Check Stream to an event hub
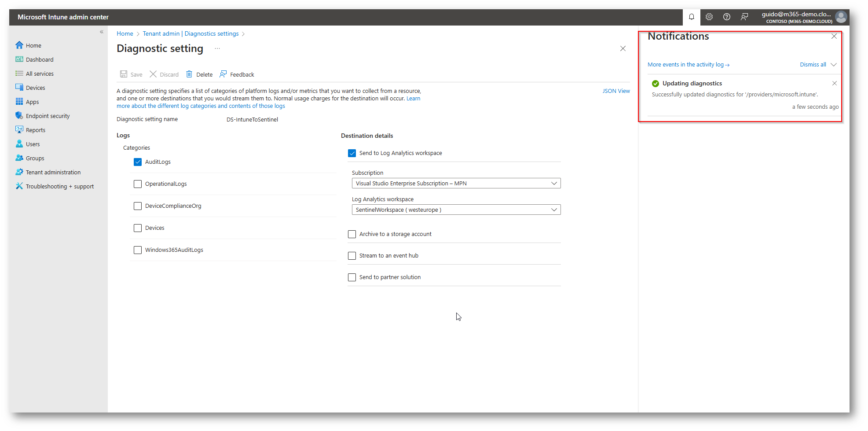This screenshot has height=431, width=868. (x=352, y=255)
